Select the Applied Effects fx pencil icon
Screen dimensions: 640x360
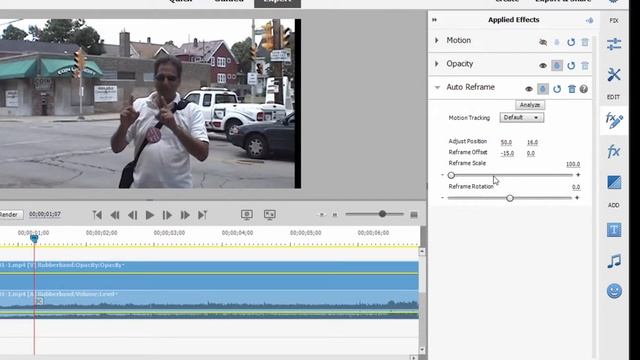(x=614, y=121)
